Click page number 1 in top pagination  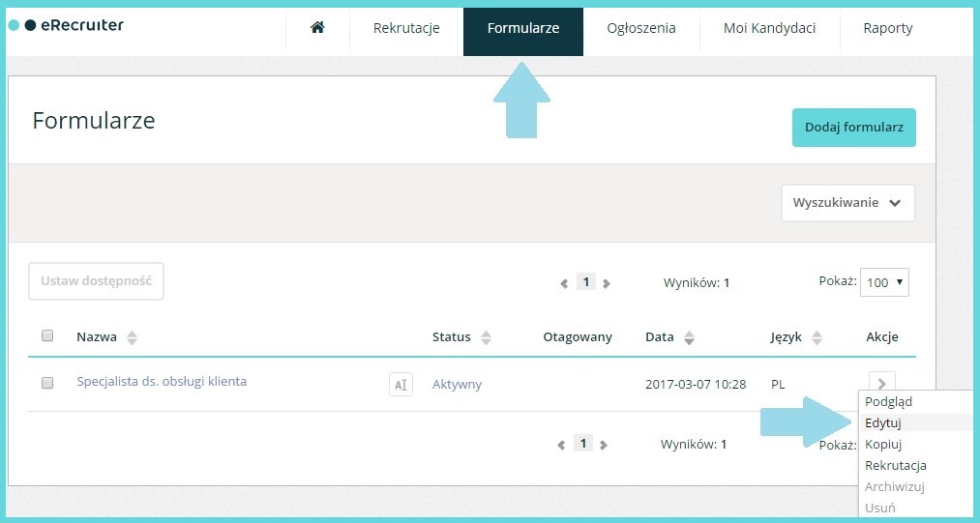pos(585,282)
